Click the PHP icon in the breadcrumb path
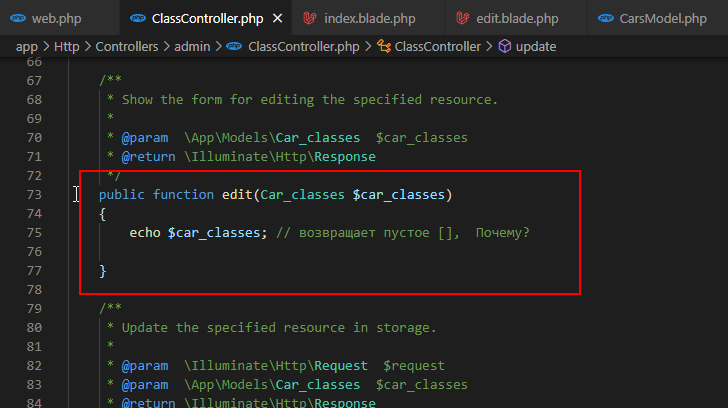 coord(234,46)
